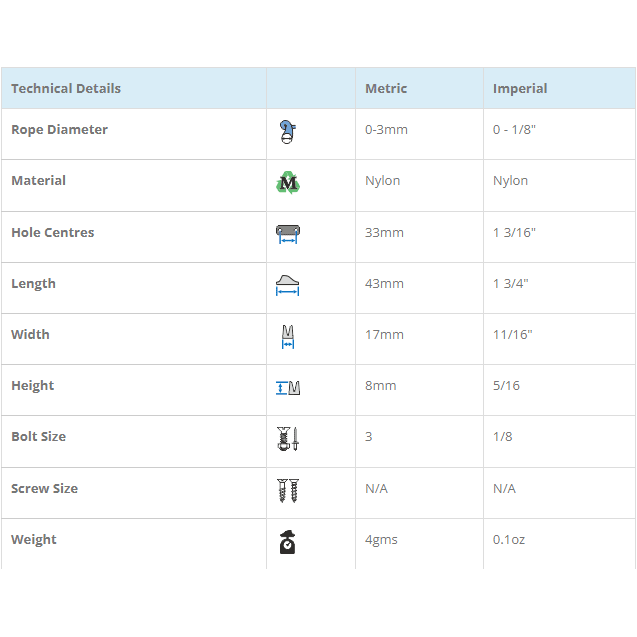This screenshot has height=637, width=637.
Task: Click the Screw Size row label
Action: point(44,489)
